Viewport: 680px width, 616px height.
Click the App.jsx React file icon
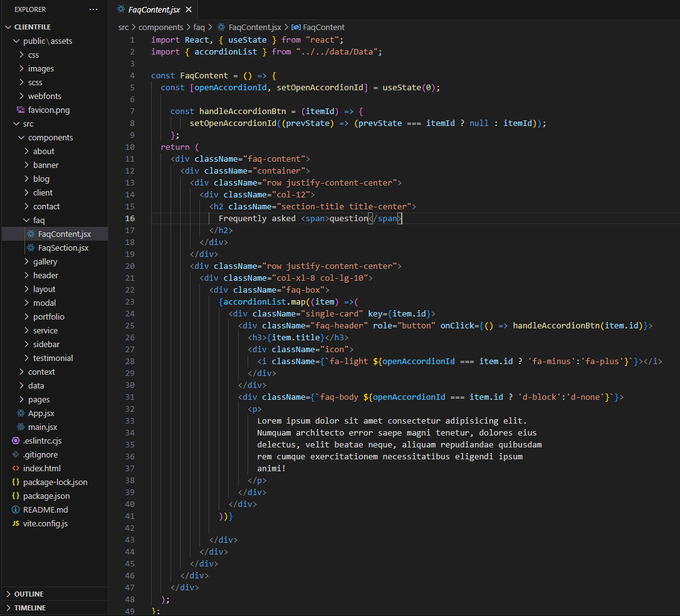click(21, 413)
